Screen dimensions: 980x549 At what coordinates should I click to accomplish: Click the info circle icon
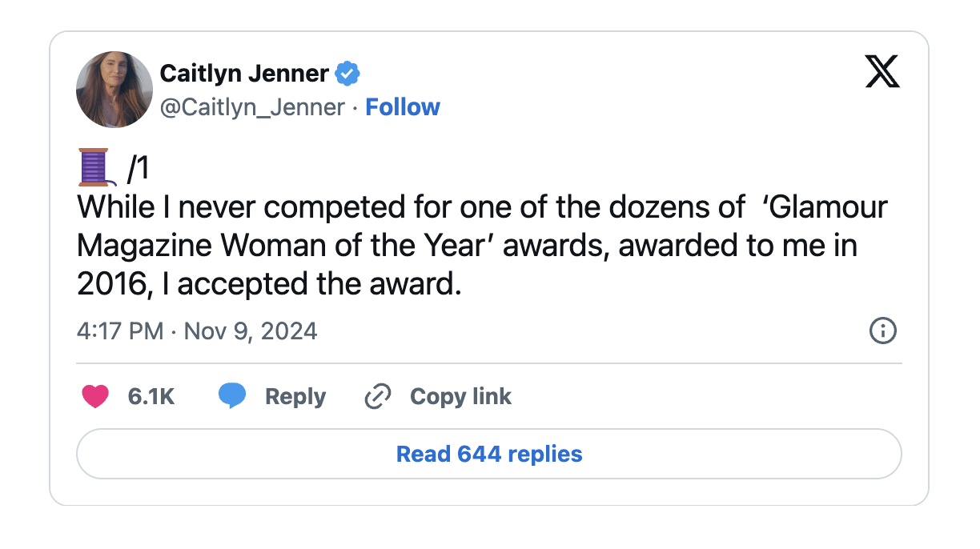tap(882, 331)
